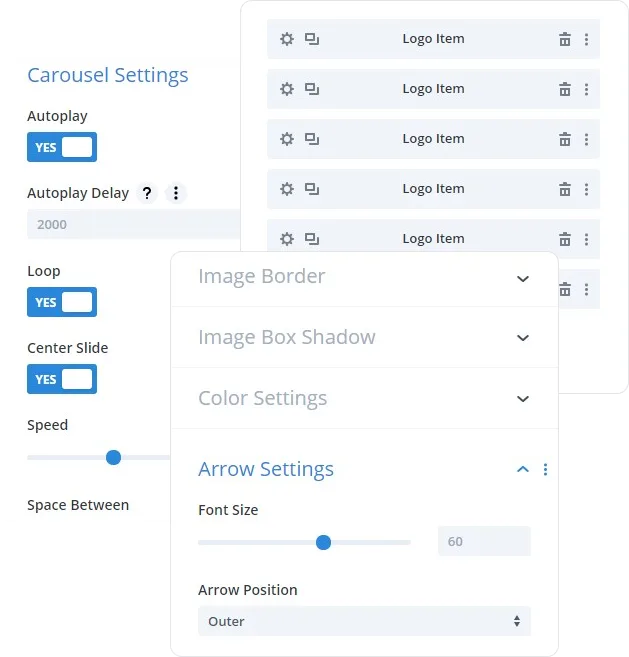Open settings gear of first Logo Item
The image size is (629, 657).
(287, 39)
